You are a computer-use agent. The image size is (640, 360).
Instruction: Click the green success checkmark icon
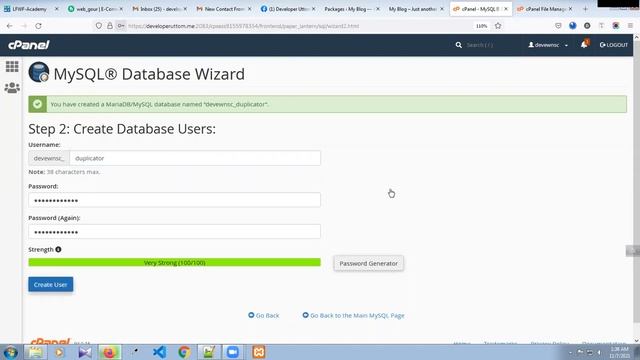(x=37, y=104)
